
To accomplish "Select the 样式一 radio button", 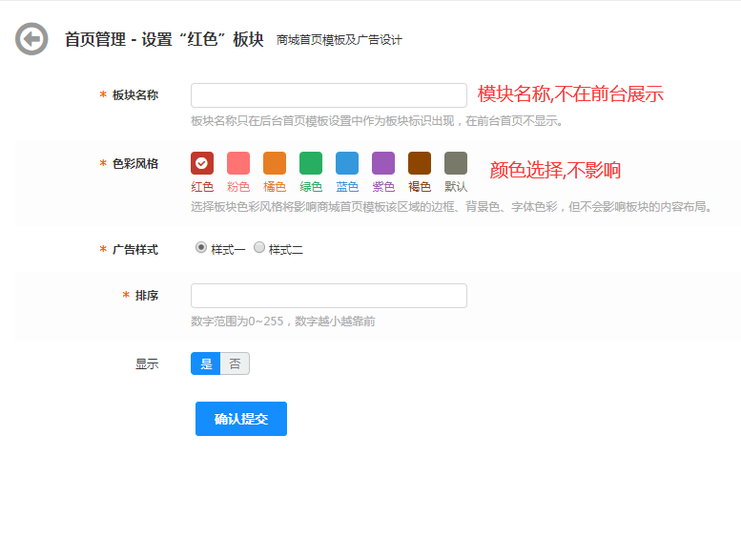I will [201, 248].
